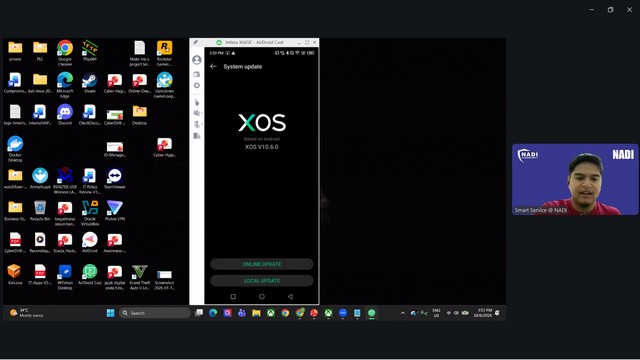The image size is (640, 360).
Task: Open Recycle Bin on desktop
Action: click(x=40, y=210)
